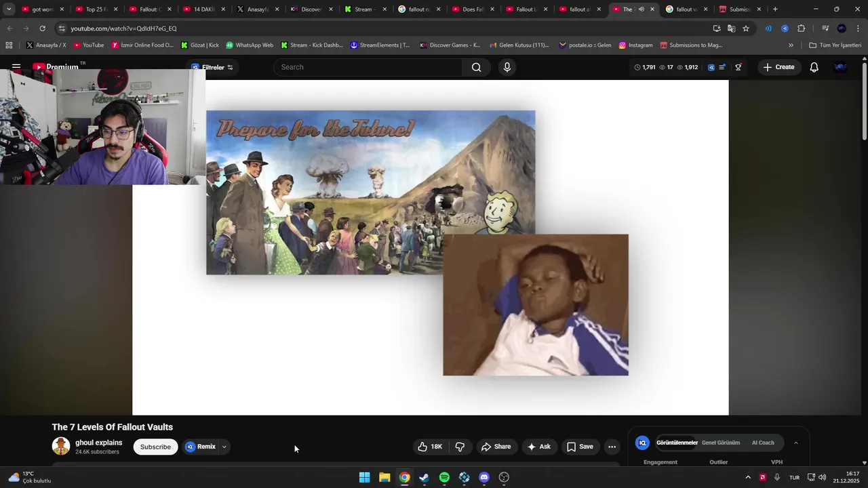This screenshot has height=488, width=868.
Task: Click the Chrome address bar URL
Action: tap(123, 28)
